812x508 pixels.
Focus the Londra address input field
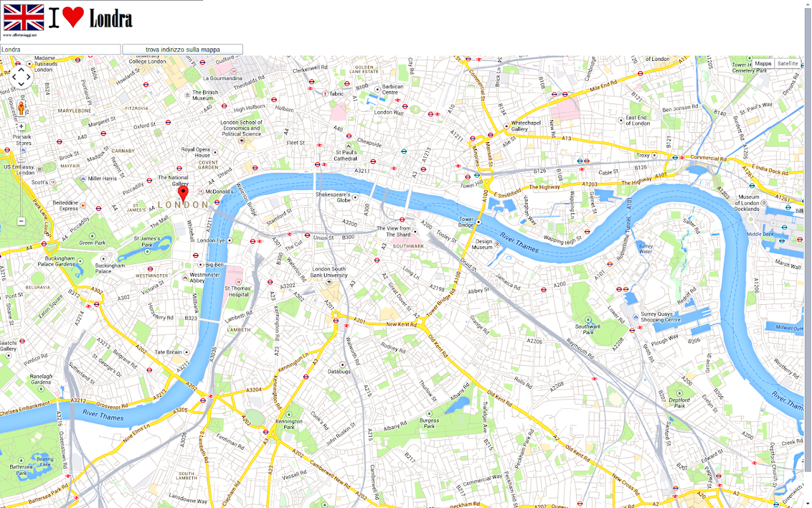tap(60, 49)
